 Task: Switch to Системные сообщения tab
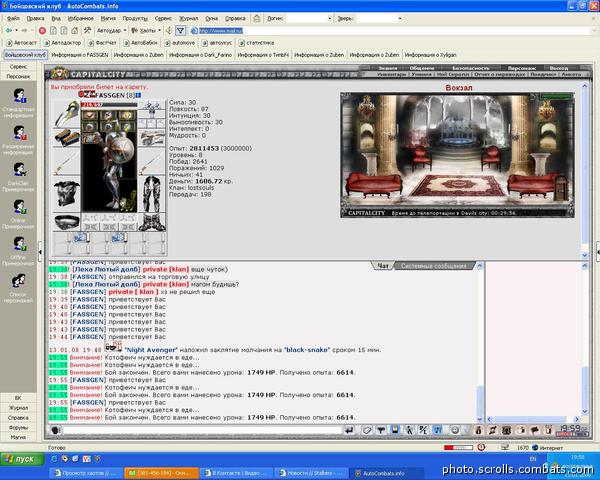point(434,266)
